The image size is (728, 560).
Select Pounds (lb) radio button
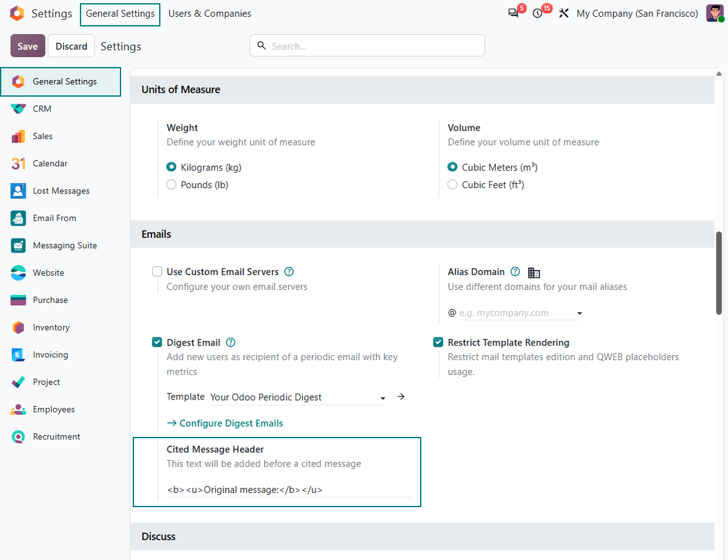[x=171, y=184]
